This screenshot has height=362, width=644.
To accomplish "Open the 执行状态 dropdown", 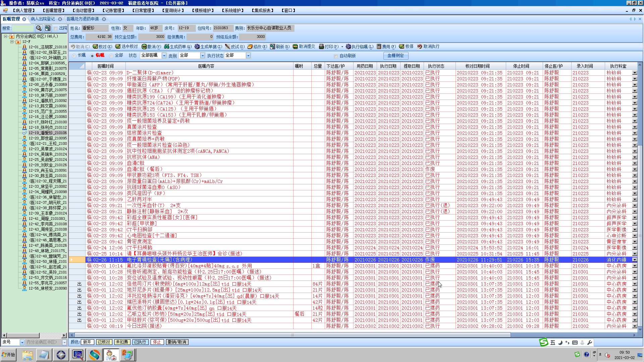I will coord(248,56).
